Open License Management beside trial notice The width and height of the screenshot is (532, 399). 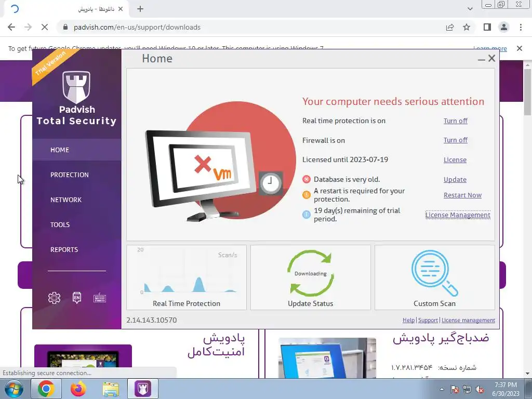pos(458,215)
